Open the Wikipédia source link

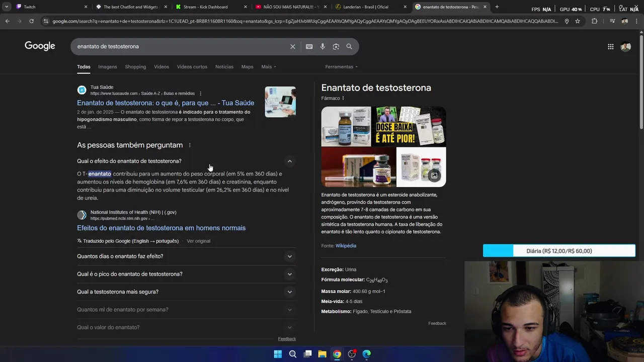coord(346,246)
